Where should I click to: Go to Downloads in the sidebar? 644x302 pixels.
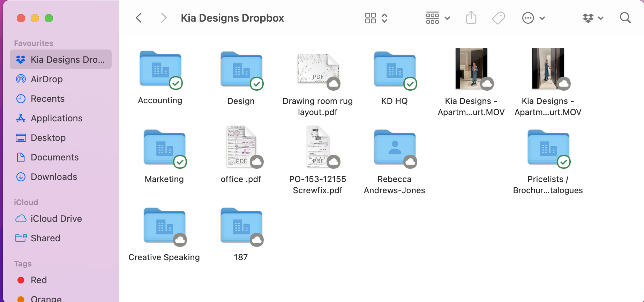[54, 177]
